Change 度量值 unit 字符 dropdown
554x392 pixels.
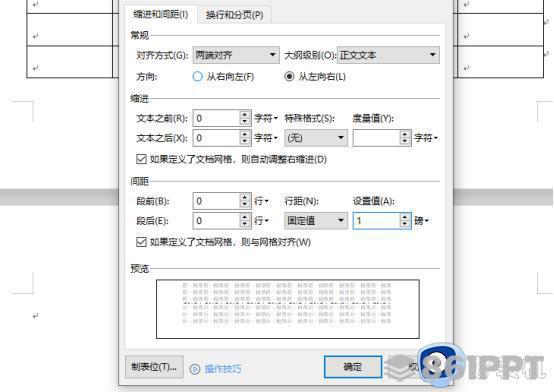(x=426, y=138)
